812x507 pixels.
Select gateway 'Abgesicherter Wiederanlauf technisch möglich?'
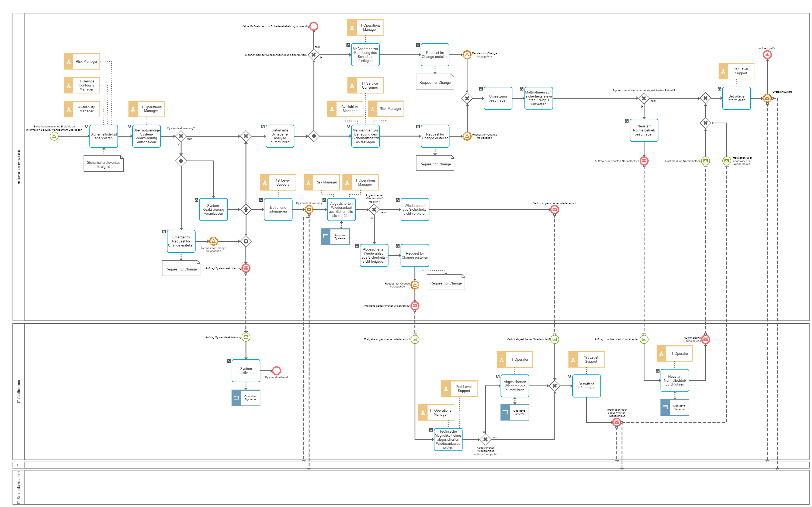pyautogui.click(x=485, y=439)
